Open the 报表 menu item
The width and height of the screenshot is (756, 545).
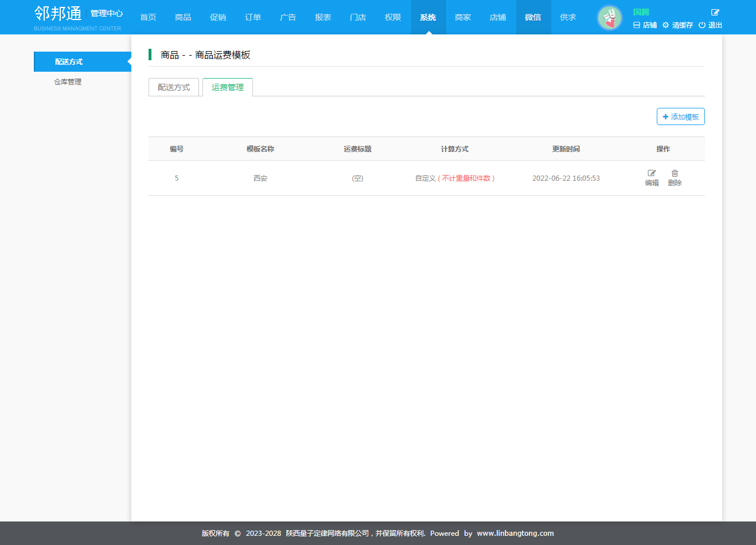(323, 17)
